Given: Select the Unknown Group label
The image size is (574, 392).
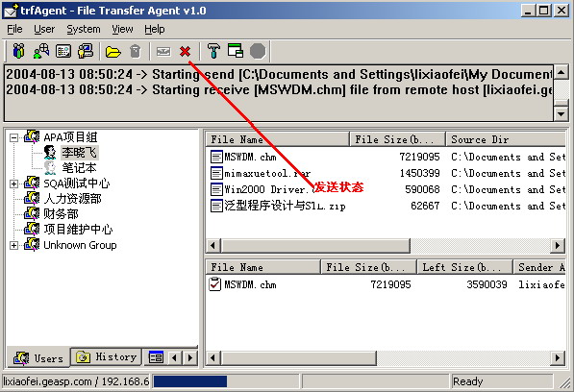Looking at the screenshot, I should (x=80, y=245).
